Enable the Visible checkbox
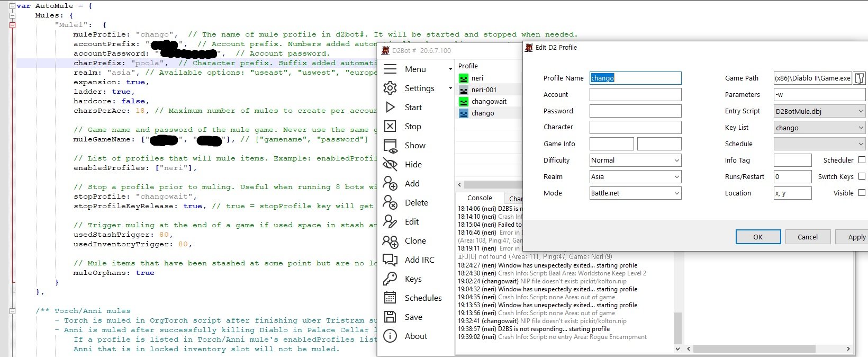Screen dimensions: 868x357 click(862, 193)
